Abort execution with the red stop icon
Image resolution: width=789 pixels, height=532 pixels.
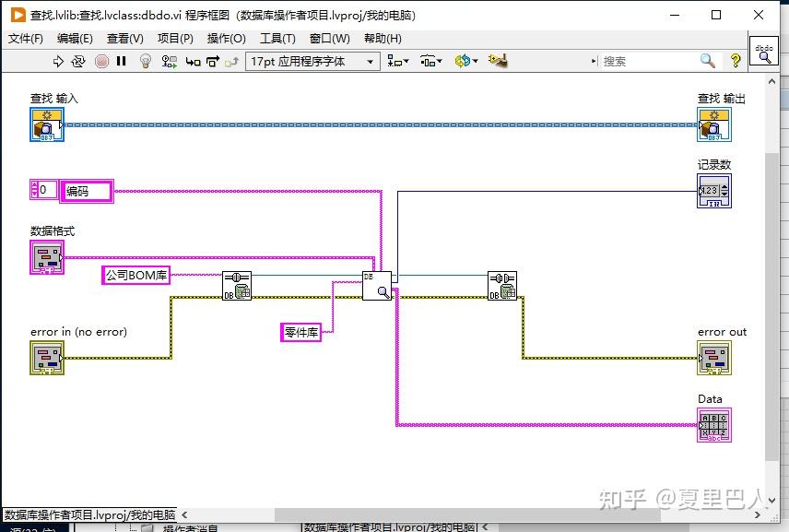pos(101,61)
